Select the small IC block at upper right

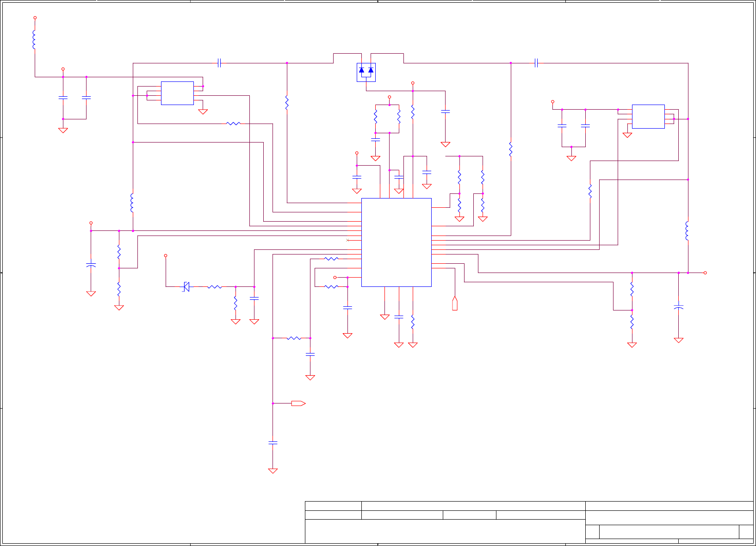(x=648, y=117)
